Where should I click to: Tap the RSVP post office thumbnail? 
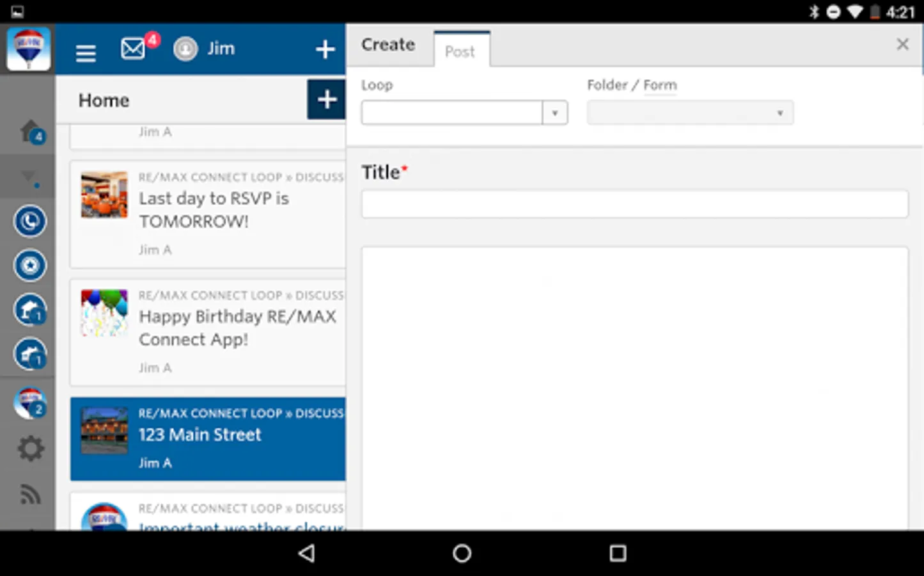click(x=104, y=195)
